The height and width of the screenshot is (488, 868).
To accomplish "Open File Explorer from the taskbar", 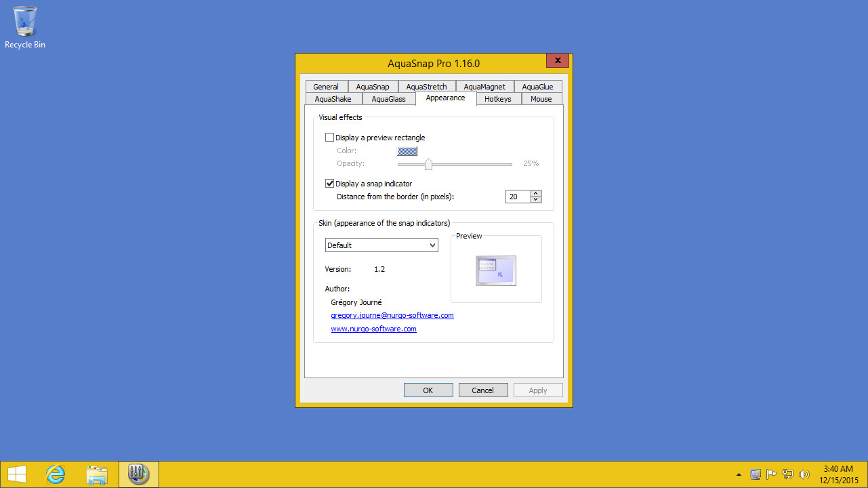I will 97,474.
